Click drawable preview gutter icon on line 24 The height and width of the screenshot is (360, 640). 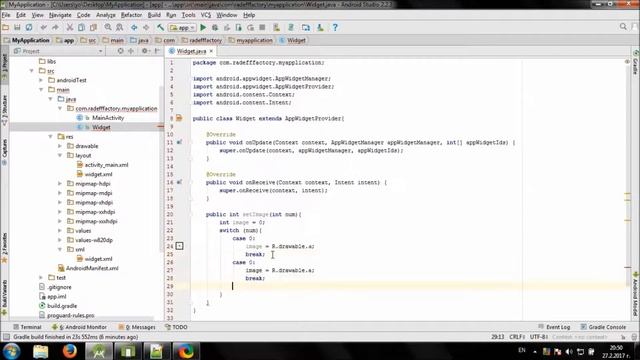(180, 246)
